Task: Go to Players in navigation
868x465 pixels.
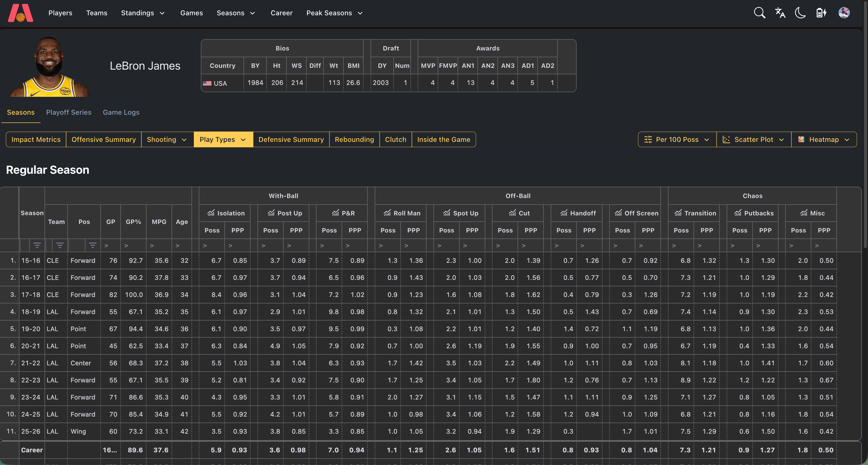Action: (60, 13)
